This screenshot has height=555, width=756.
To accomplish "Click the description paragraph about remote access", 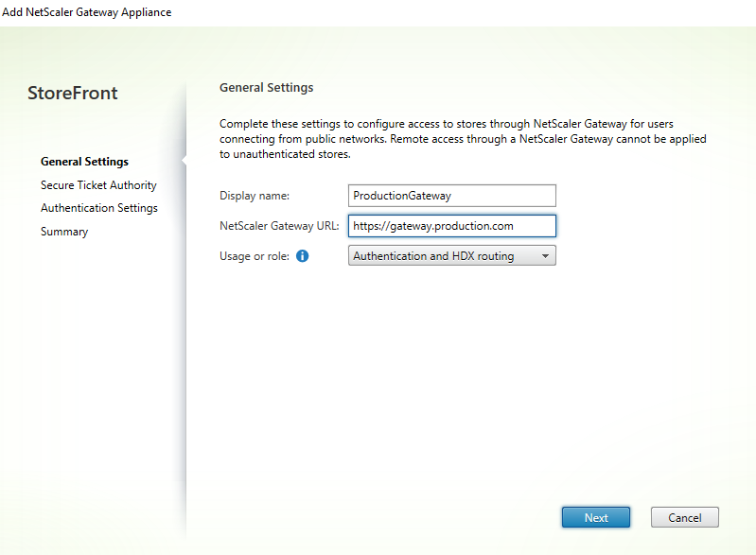I will pyautogui.click(x=463, y=139).
